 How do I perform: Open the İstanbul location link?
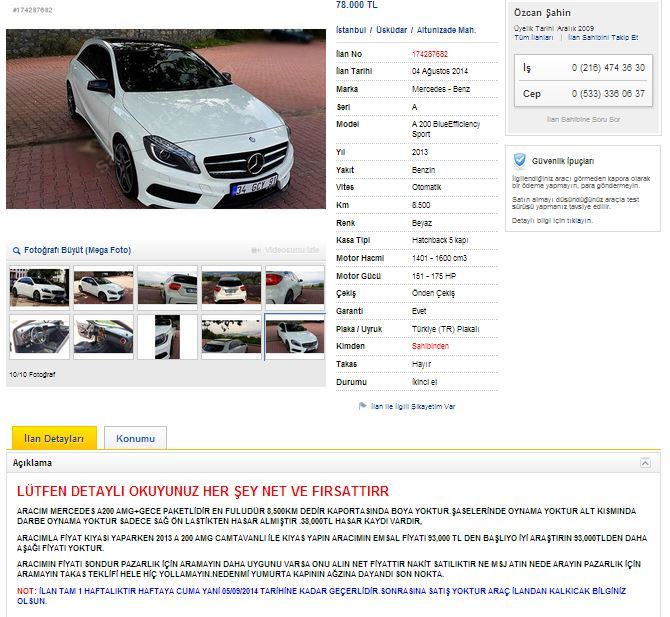coord(351,30)
